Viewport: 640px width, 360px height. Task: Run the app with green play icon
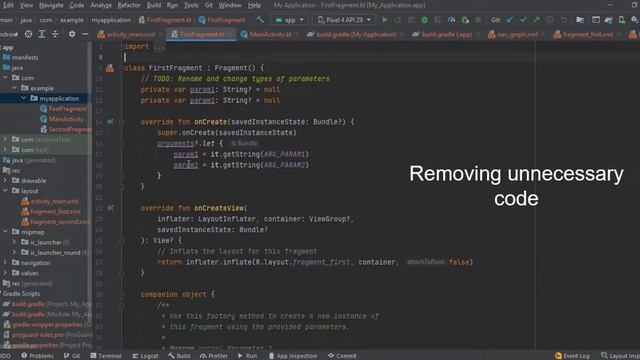(x=384, y=20)
